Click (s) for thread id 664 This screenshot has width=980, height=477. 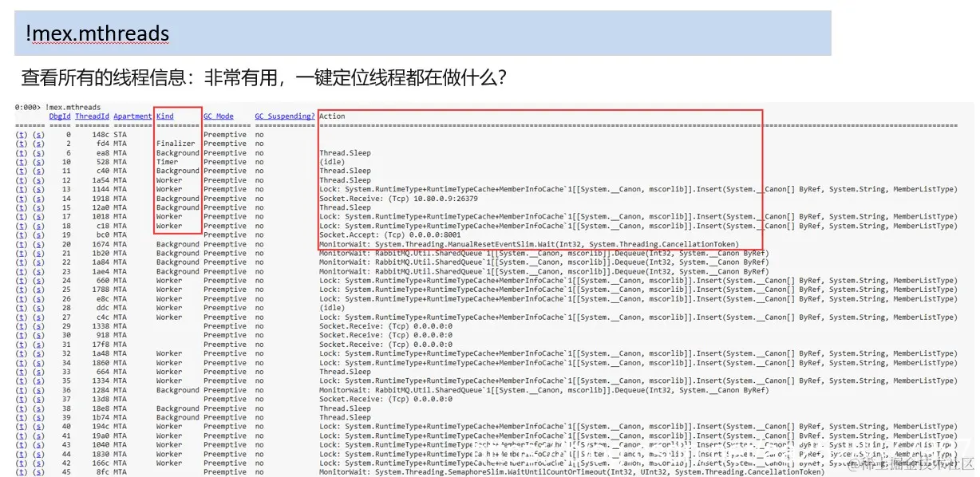(38, 372)
